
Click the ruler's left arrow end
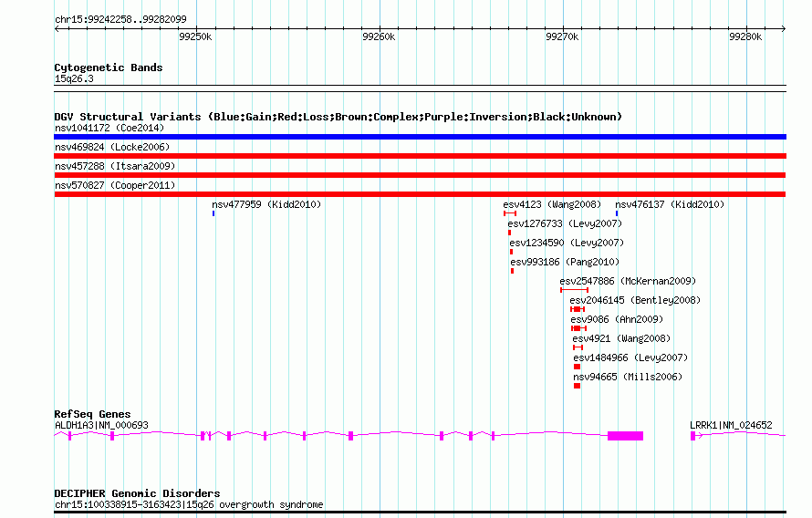click(x=57, y=28)
